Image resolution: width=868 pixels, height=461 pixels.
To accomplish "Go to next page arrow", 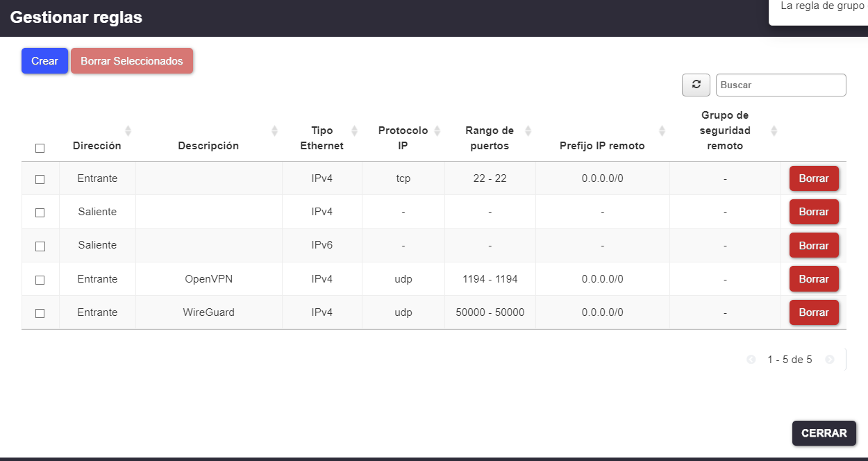I will [829, 360].
